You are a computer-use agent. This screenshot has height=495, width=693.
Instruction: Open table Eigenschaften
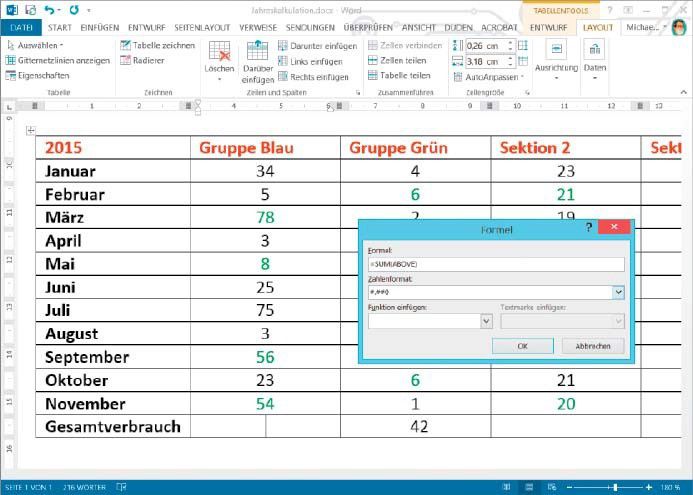pyautogui.click(x=38, y=76)
